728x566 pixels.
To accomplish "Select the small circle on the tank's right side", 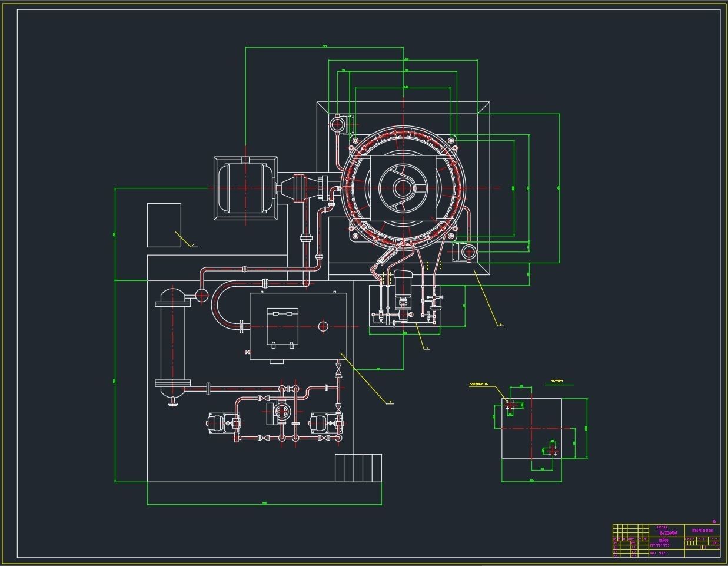I will click(323, 326).
